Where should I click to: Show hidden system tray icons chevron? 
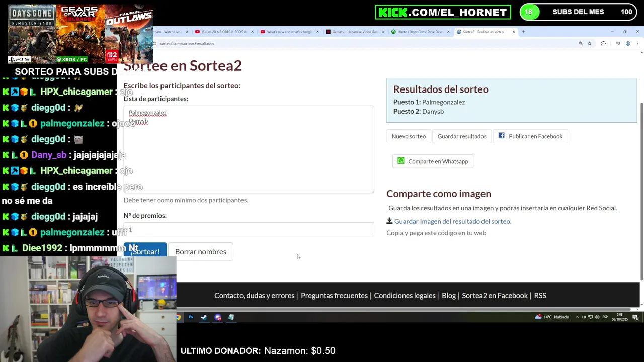(x=578, y=317)
